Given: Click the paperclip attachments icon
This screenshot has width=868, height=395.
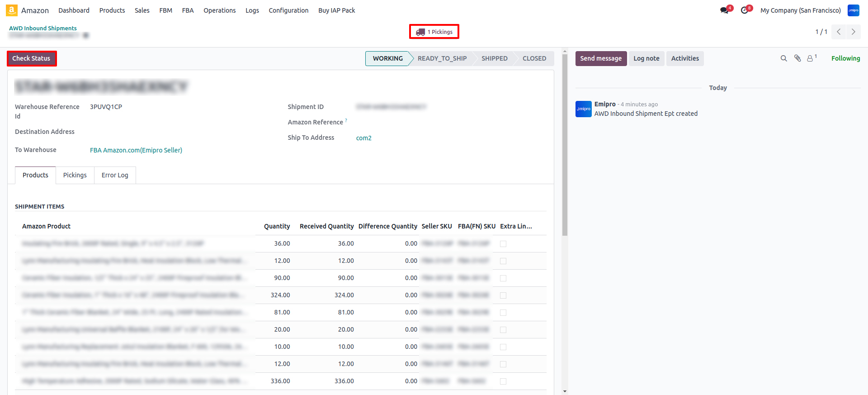Looking at the screenshot, I should (x=797, y=58).
